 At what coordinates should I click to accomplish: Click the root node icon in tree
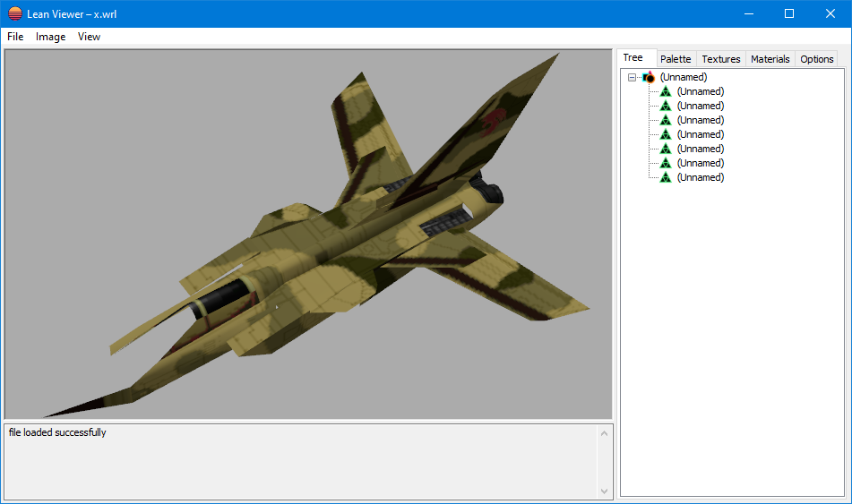(x=649, y=78)
